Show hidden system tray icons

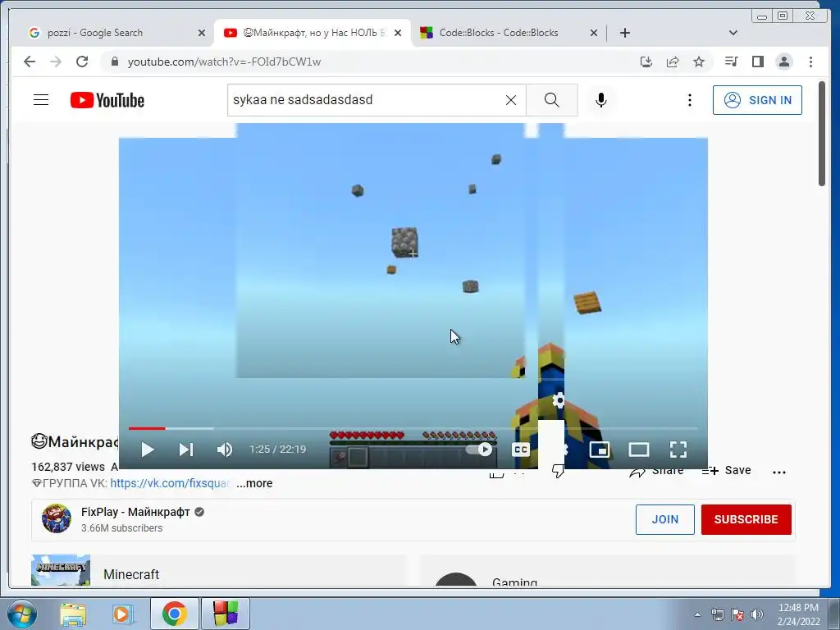[x=697, y=614]
